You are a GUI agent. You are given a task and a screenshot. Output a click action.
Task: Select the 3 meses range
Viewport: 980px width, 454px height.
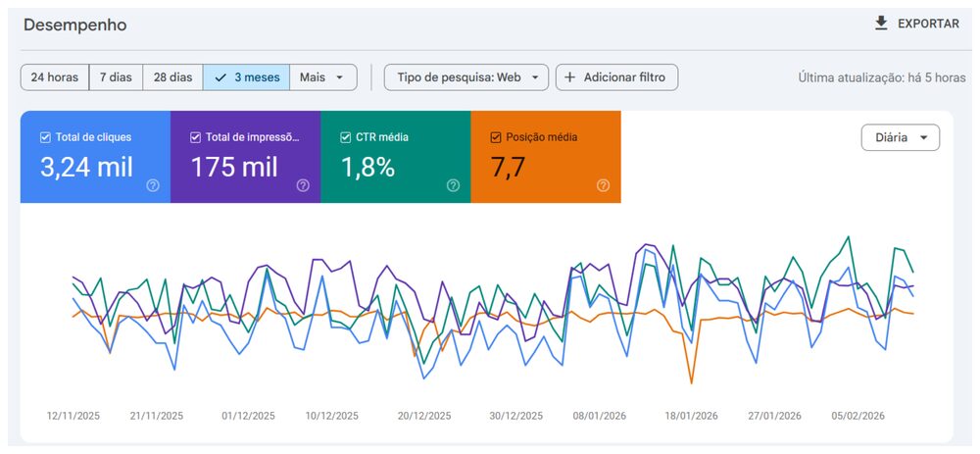coord(246,77)
